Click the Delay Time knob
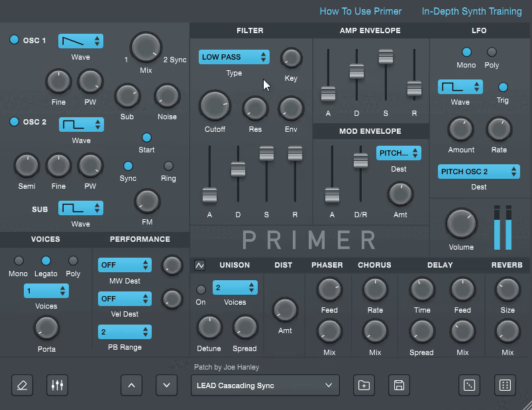Viewport: 532px width, 410px height. click(422, 289)
